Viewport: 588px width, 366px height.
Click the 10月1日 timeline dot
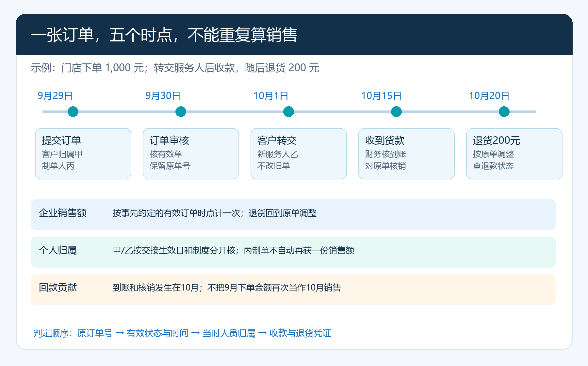coord(288,111)
